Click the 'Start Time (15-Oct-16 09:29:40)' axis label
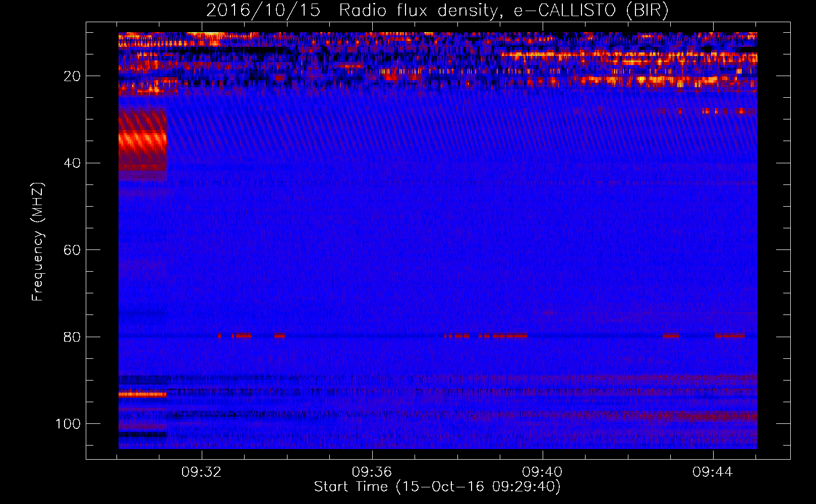The height and width of the screenshot is (504, 816). (437, 487)
